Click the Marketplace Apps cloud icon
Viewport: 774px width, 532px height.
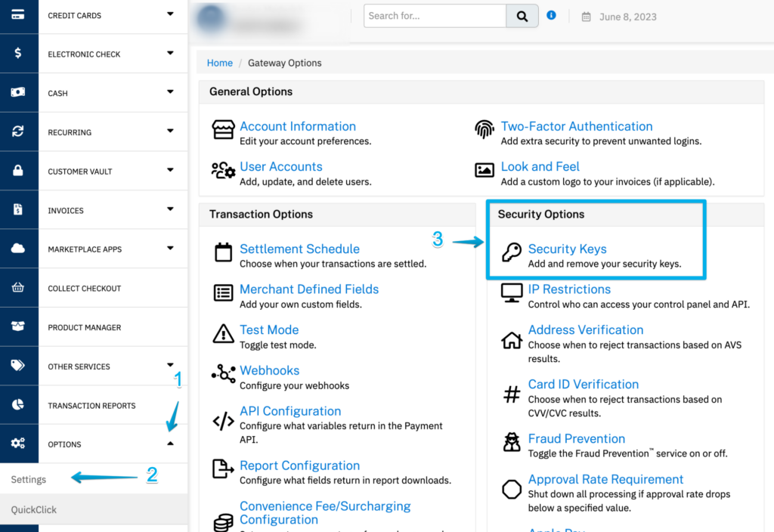pos(19,249)
